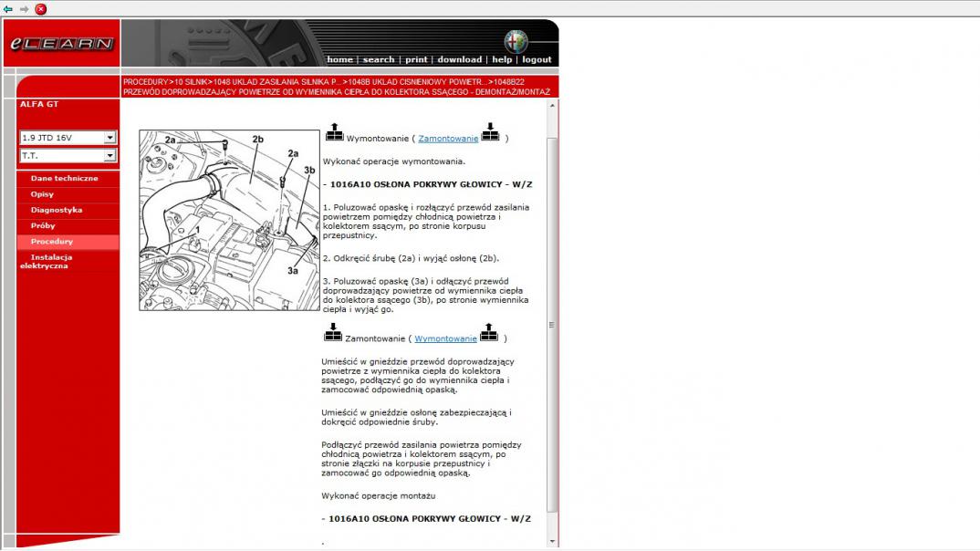The height and width of the screenshot is (551, 980).
Task: Click 1048 UKLAD ZASILANIA SILNIKA breadcrumb
Action: click(276, 82)
